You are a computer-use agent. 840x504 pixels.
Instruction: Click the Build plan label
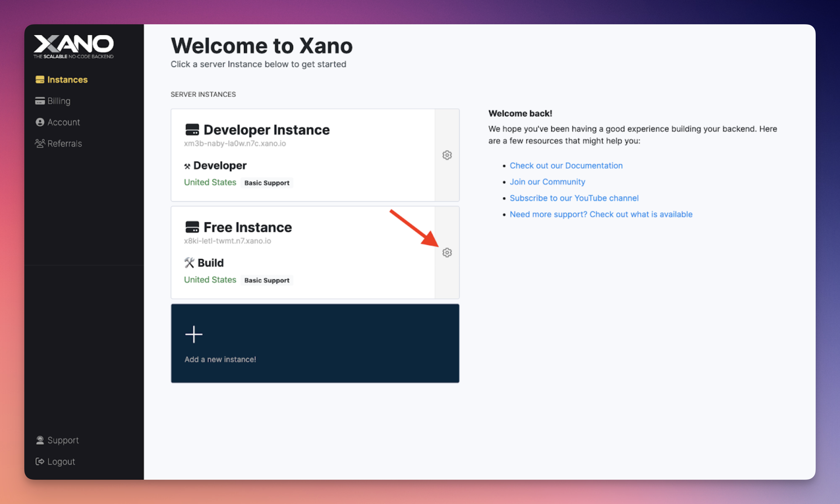tap(210, 263)
